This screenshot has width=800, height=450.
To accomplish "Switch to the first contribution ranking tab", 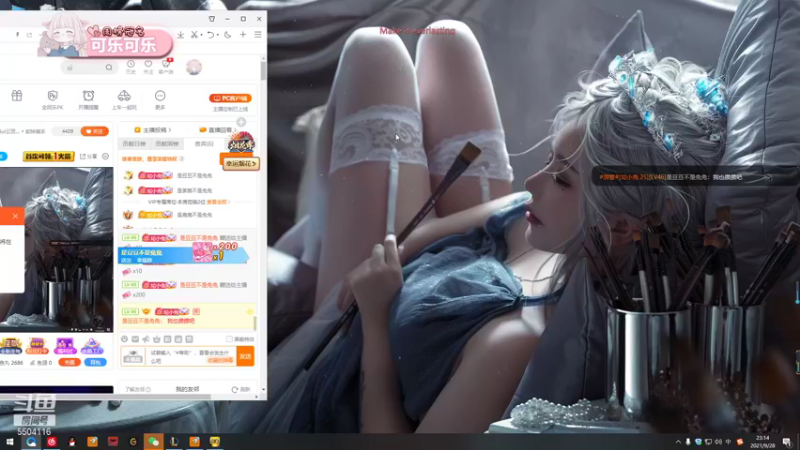I will (134, 144).
